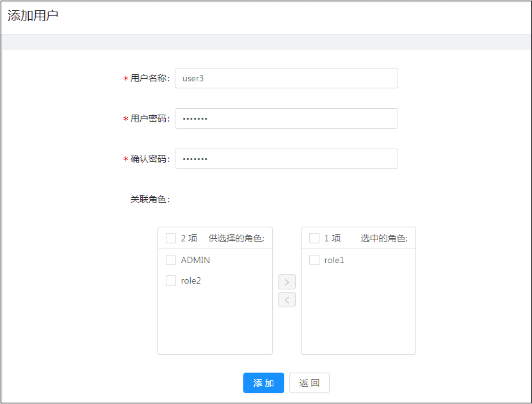The height and width of the screenshot is (404, 532).
Task: Click the left arrow to remove selected roles
Action: 286,300
